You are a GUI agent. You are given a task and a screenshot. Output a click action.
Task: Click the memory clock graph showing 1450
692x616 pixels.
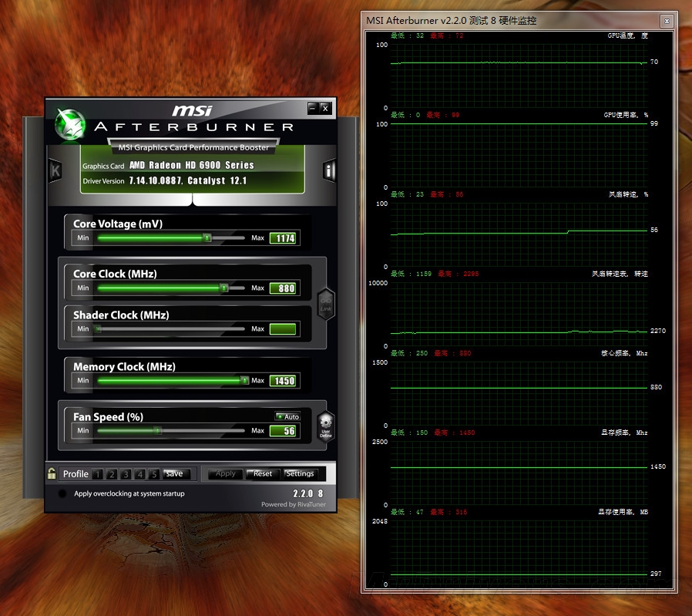pos(519,473)
